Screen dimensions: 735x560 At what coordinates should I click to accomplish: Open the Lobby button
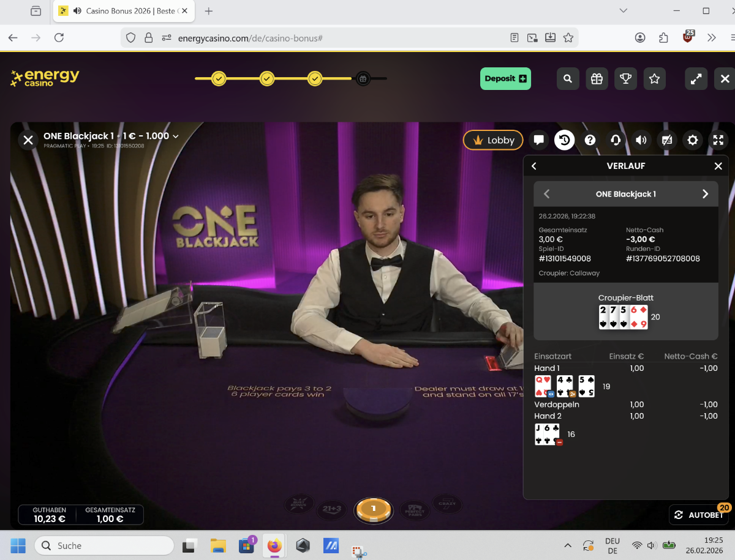(x=493, y=140)
